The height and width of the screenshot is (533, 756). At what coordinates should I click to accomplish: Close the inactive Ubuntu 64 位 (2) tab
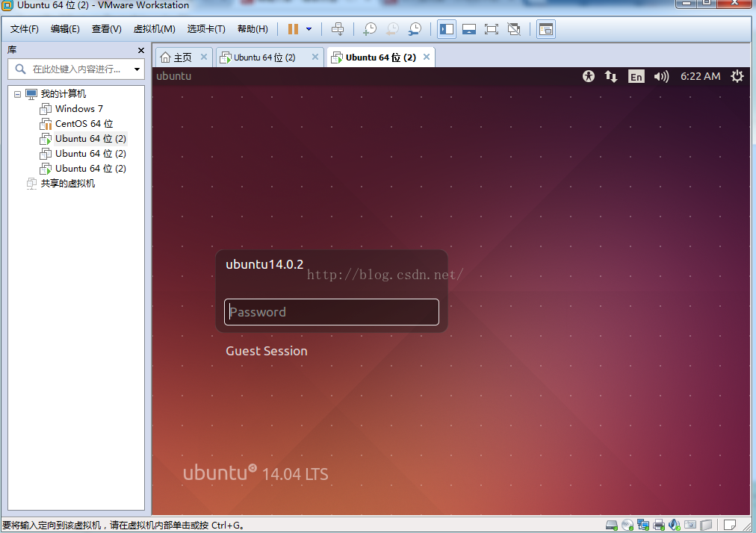click(x=315, y=57)
